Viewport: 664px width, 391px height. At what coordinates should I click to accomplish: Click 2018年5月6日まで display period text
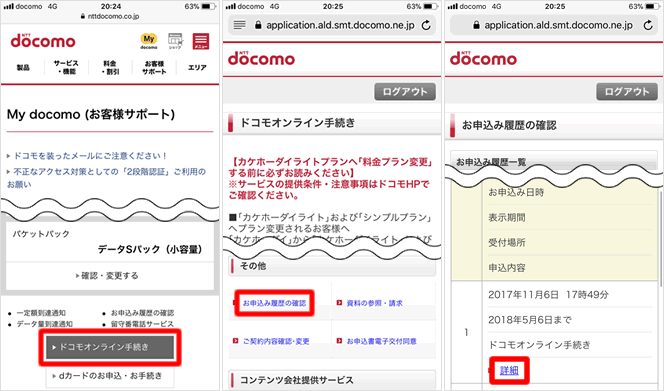pyautogui.click(x=530, y=320)
